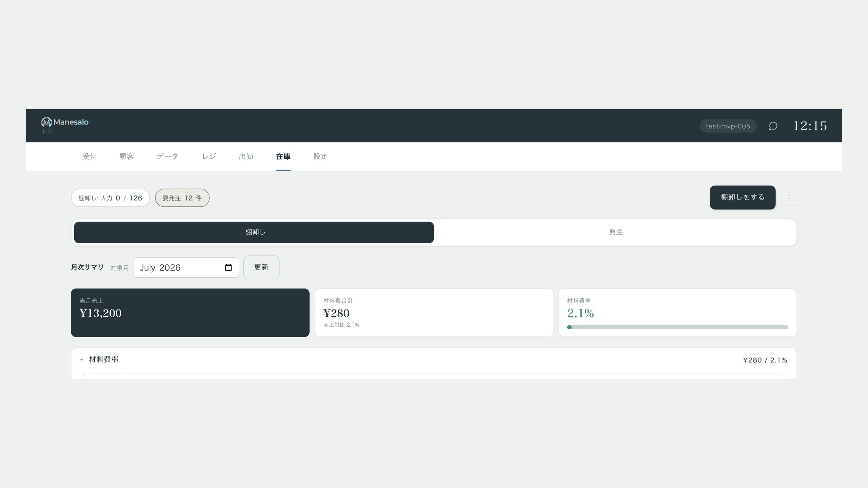Click the 材料費率 progress bar
Image resolution: width=868 pixels, height=488 pixels.
[677, 327]
